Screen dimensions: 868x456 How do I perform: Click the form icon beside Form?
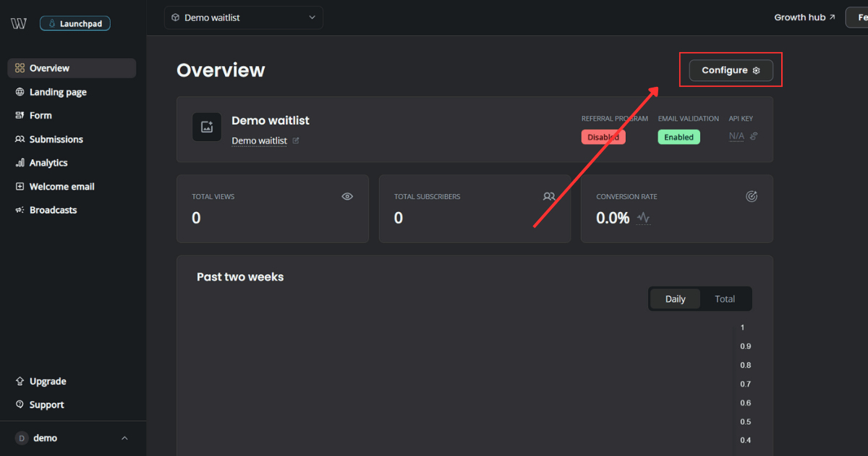point(20,115)
